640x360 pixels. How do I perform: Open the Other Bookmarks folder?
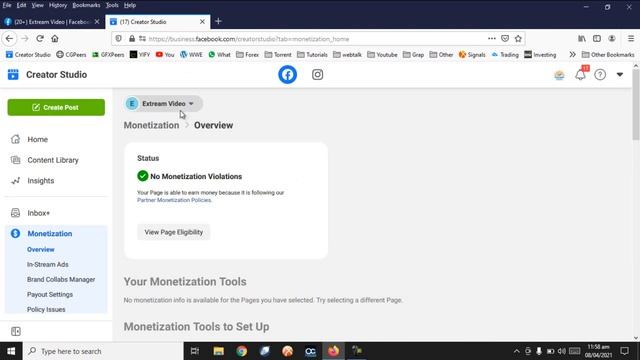point(608,55)
